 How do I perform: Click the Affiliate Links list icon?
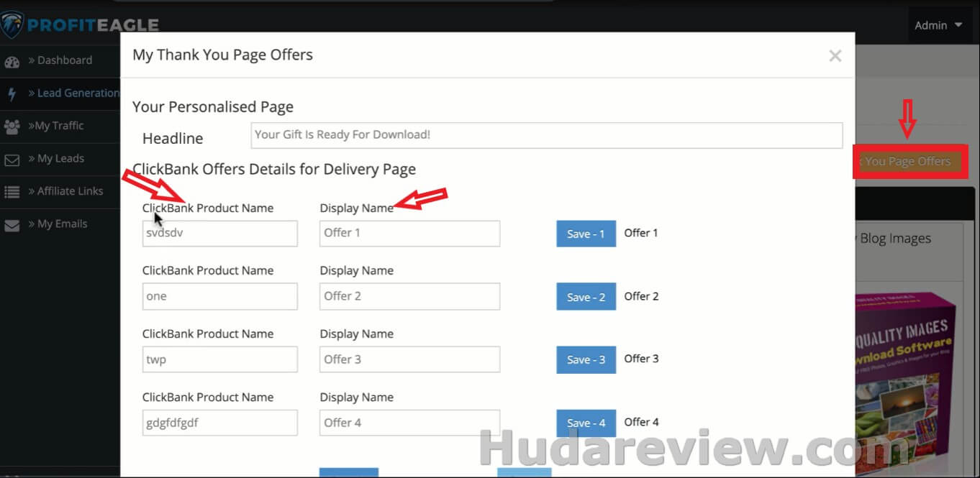12,192
